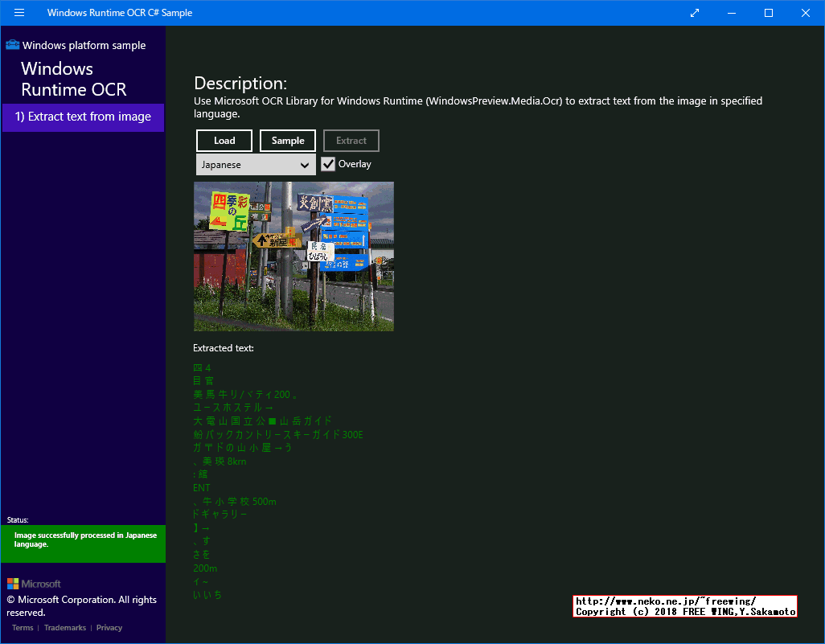Open the Privacy link
This screenshot has height=644, width=825.
[109, 627]
